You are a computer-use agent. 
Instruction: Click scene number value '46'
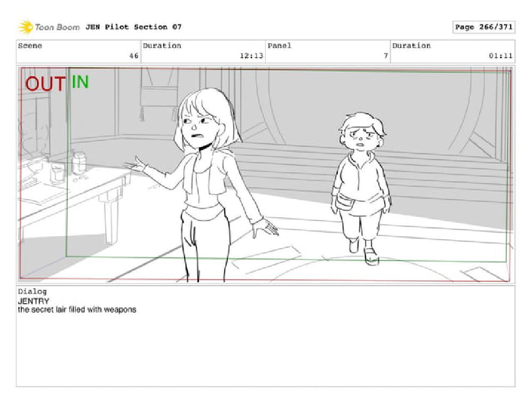(134, 56)
